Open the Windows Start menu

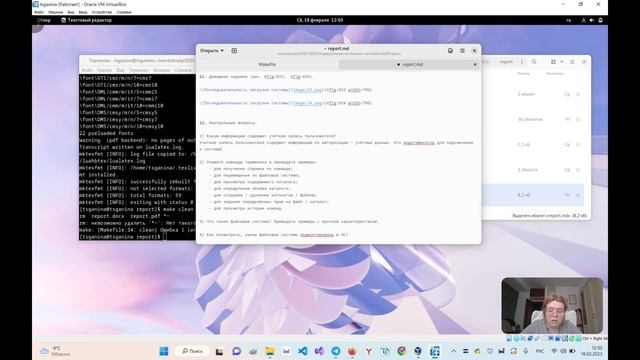164,351
